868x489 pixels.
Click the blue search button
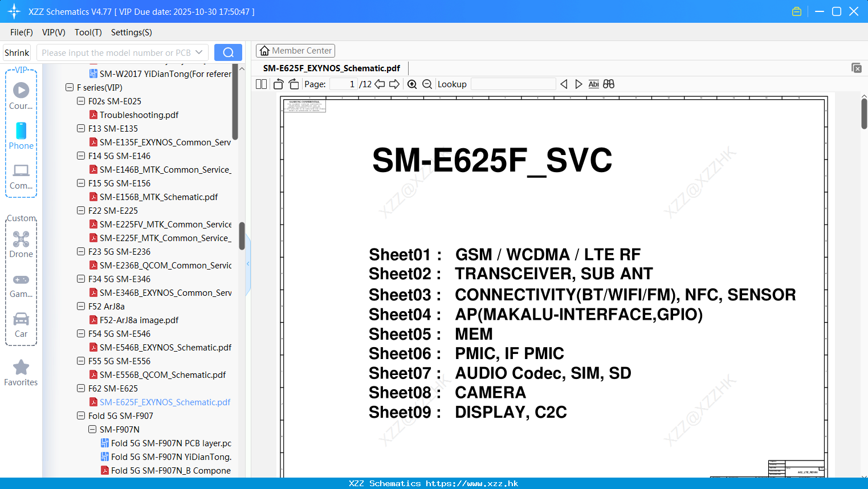tap(228, 52)
